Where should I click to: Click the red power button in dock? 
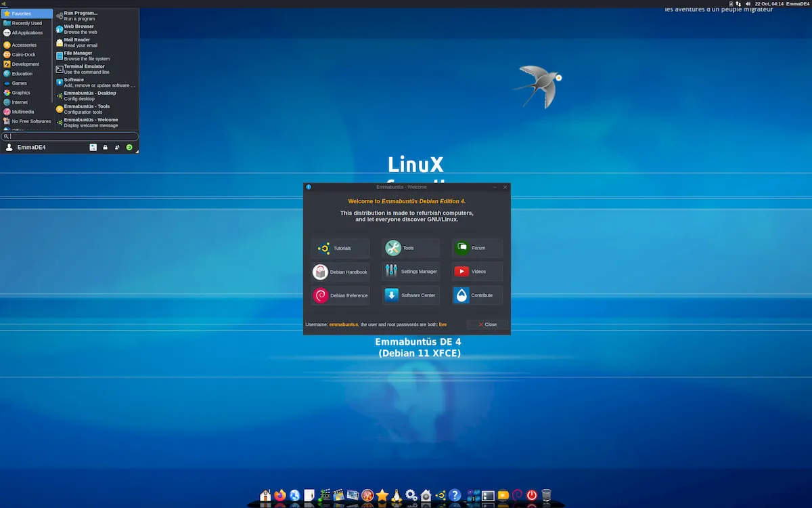point(532,496)
